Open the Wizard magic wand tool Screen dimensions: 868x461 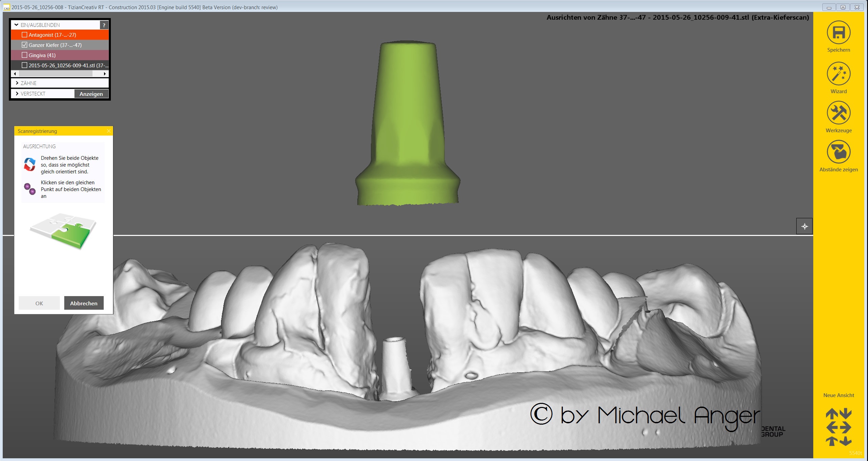coord(838,74)
